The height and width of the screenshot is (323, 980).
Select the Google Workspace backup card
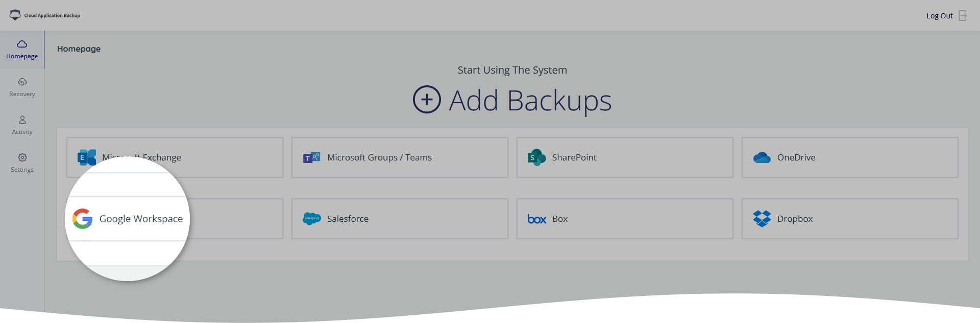[175, 219]
